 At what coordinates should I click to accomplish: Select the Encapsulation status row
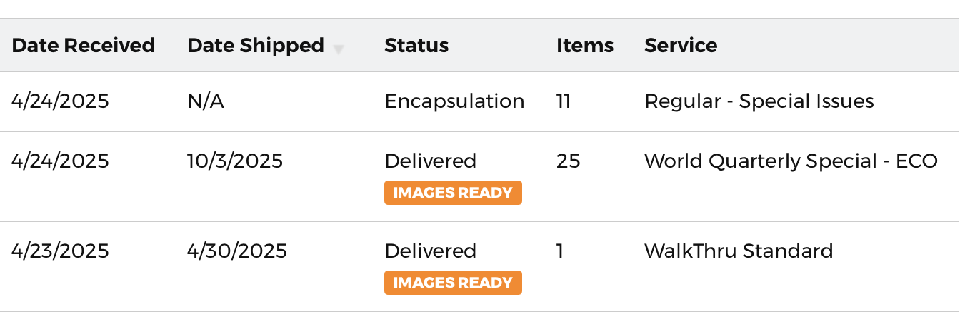pyautogui.click(x=479, y=101)
